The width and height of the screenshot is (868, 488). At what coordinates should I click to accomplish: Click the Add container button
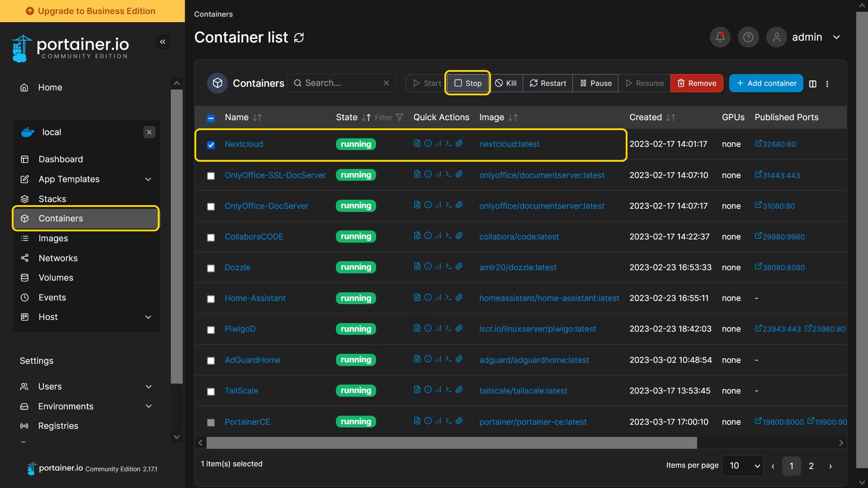766,83
